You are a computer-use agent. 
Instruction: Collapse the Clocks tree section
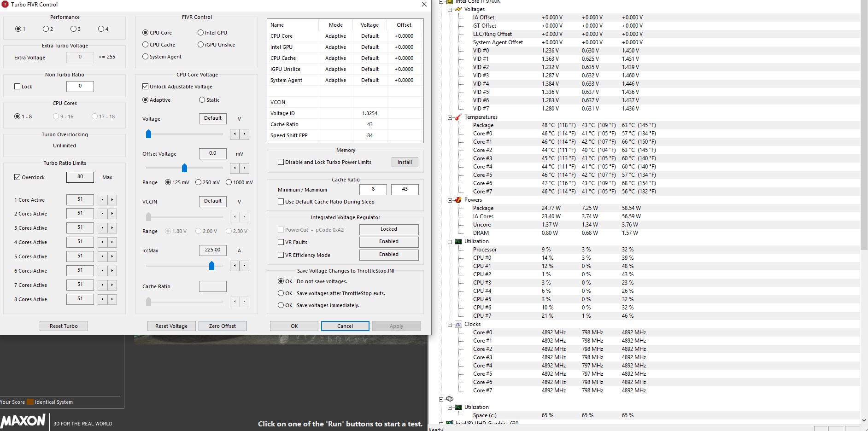coord(450,324)
